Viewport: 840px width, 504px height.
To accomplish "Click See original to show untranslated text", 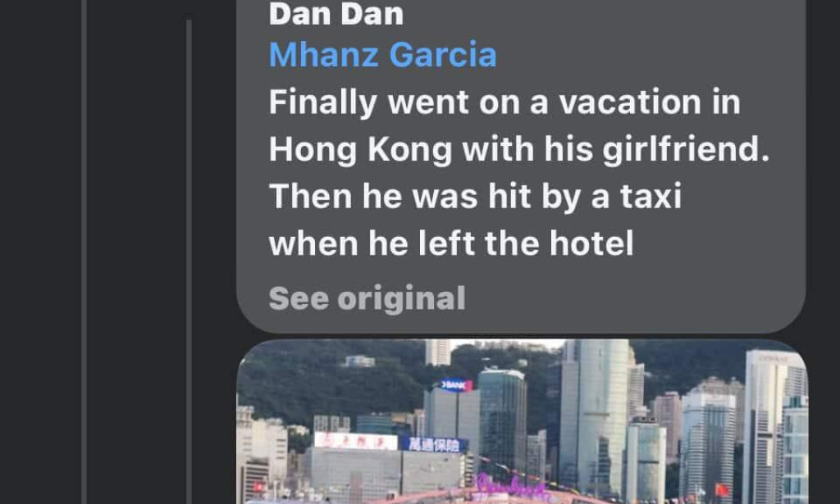I will click(367, 298).
